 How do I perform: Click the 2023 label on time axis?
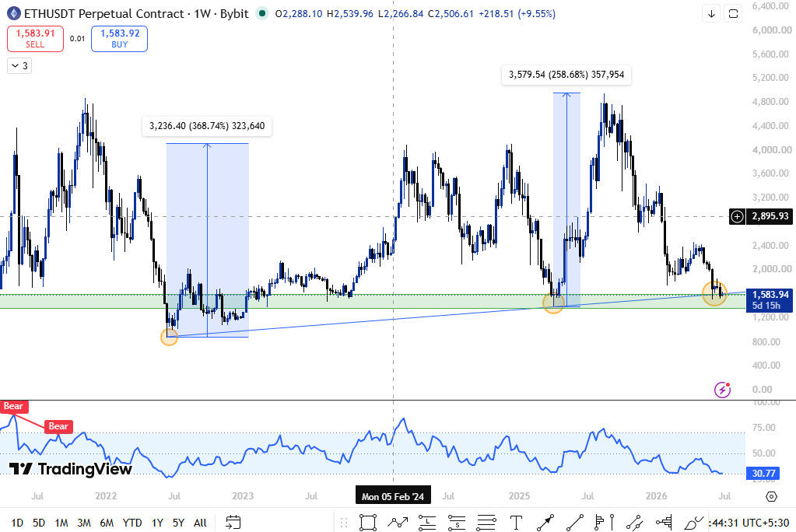click(243, 496)
